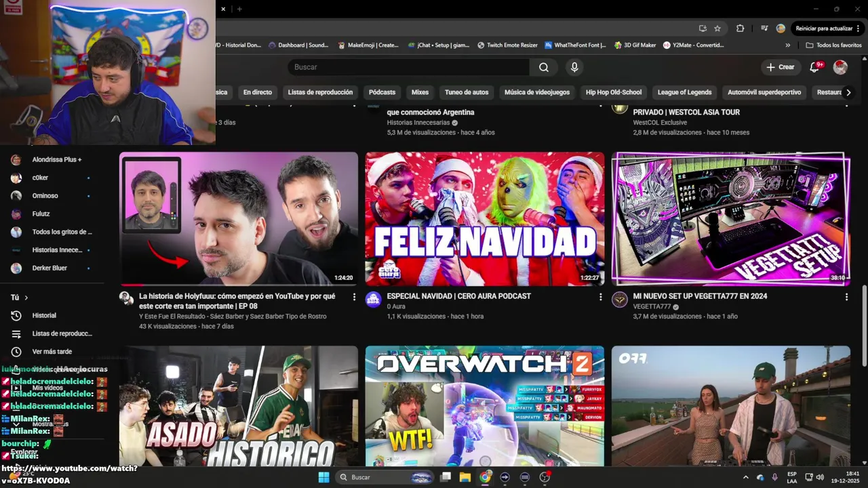Click Chrome icon in the taskbar
The height and width of the screenshot is (488, 868).
click(x=485, y=477)
